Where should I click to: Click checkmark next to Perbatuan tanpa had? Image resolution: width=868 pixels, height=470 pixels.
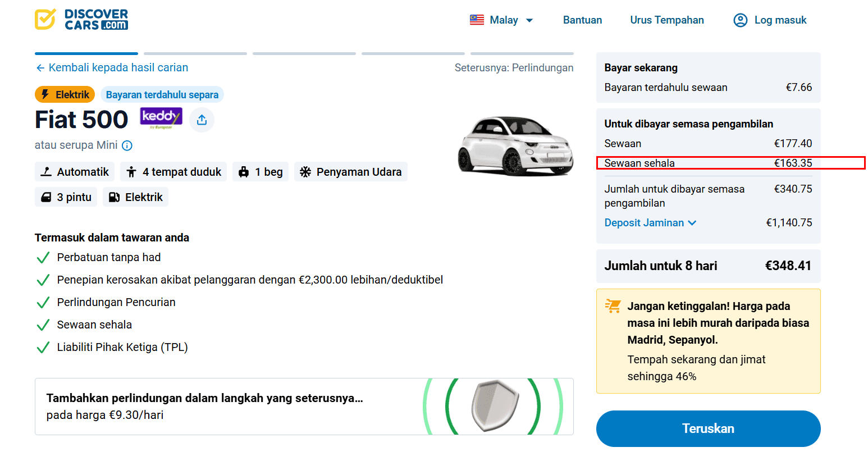point(43,258)
